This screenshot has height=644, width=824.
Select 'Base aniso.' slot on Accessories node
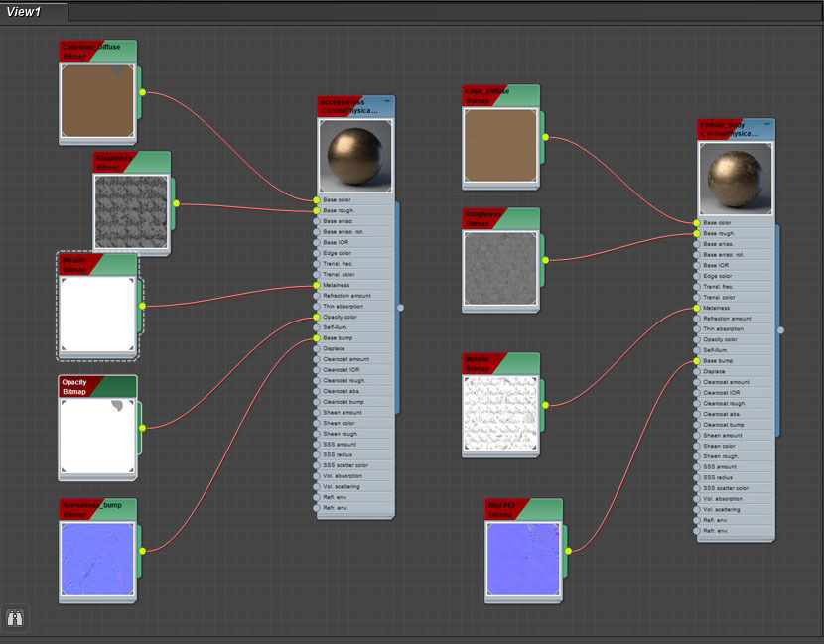355,221
